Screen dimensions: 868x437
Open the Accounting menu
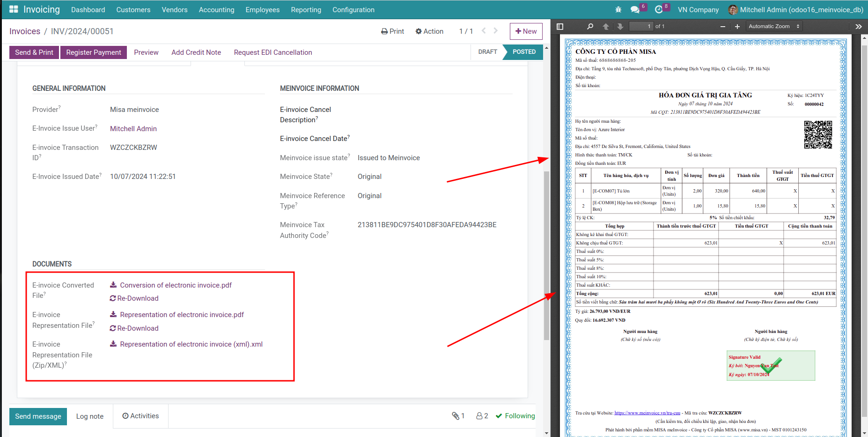pyautogui.click(x=216, y=10)
